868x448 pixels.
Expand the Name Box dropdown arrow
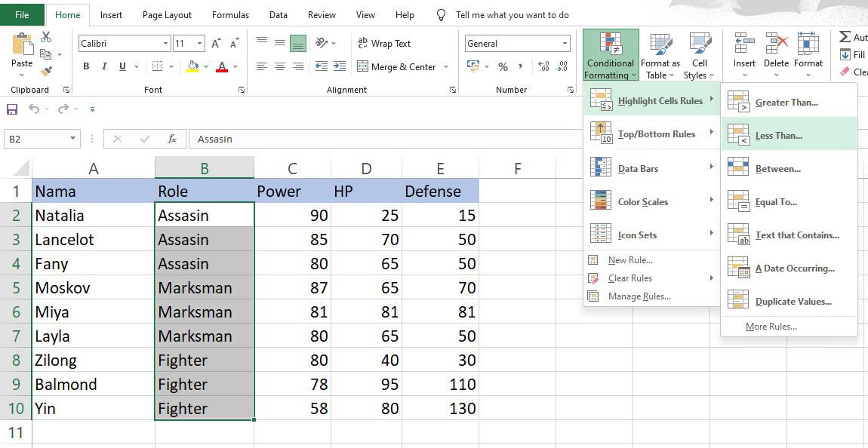pos(73,139)
